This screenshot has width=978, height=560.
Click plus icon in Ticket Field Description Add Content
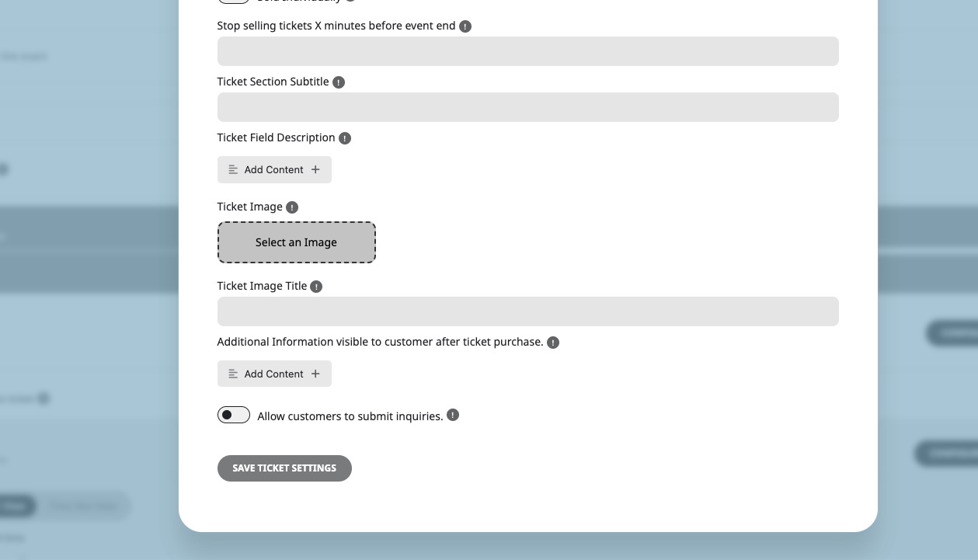(x=315, y=169)
